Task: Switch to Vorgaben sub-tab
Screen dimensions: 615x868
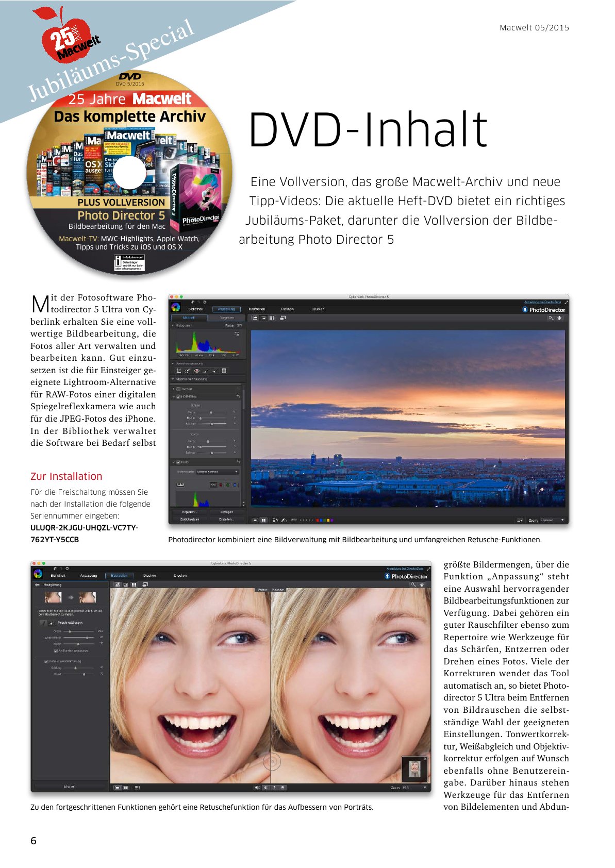Action: click(x=227, y=318)
